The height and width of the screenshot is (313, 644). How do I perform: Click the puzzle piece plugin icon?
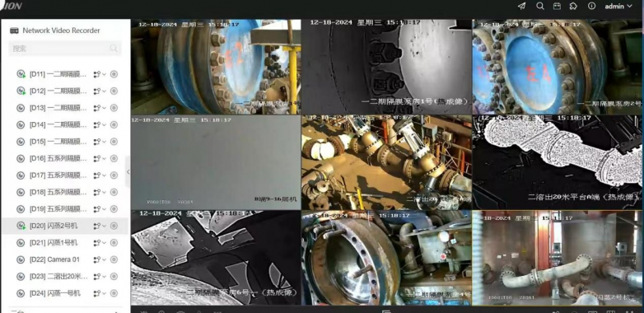573,6
